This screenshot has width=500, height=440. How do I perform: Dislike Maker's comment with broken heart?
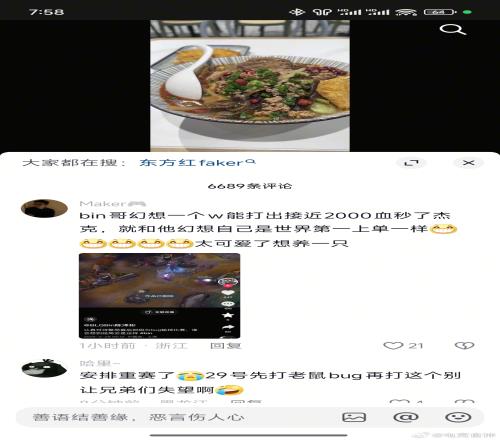(464, 346)
